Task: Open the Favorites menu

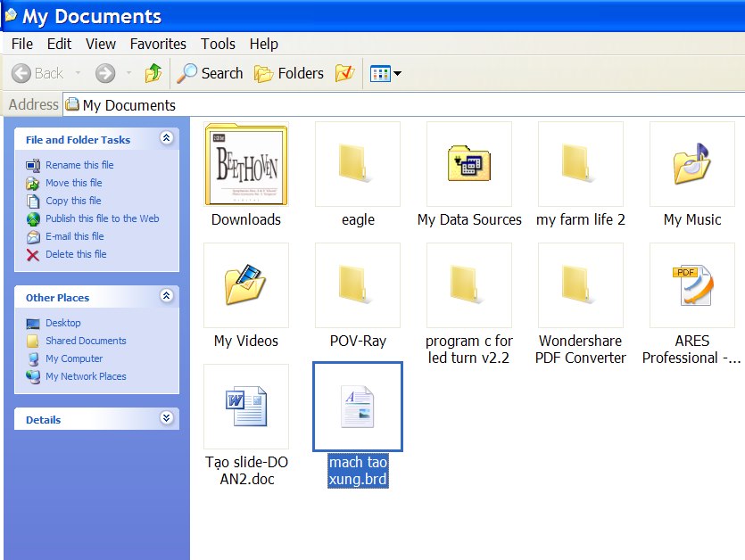Action: click(x=158, y=44)
